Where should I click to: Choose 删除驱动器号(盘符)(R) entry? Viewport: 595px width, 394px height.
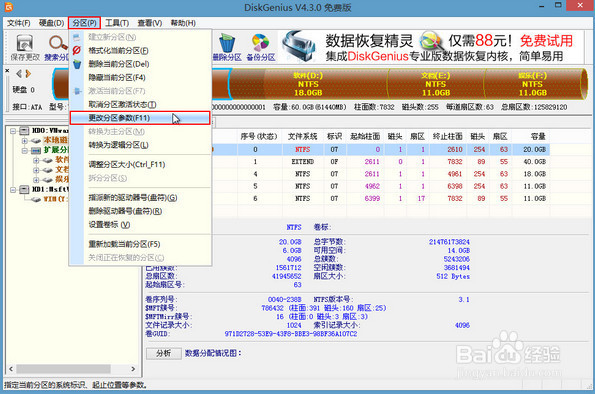(x=140, y=211)
